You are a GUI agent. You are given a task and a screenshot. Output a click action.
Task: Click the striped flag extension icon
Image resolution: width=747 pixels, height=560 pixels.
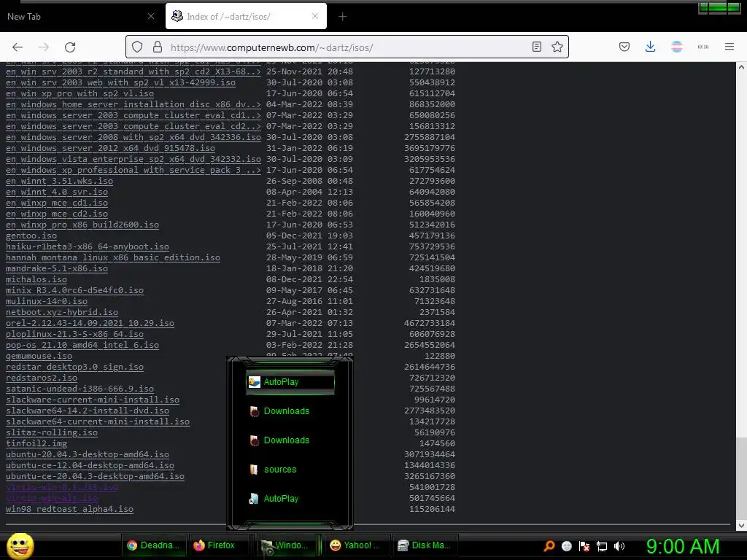(676, 47)
